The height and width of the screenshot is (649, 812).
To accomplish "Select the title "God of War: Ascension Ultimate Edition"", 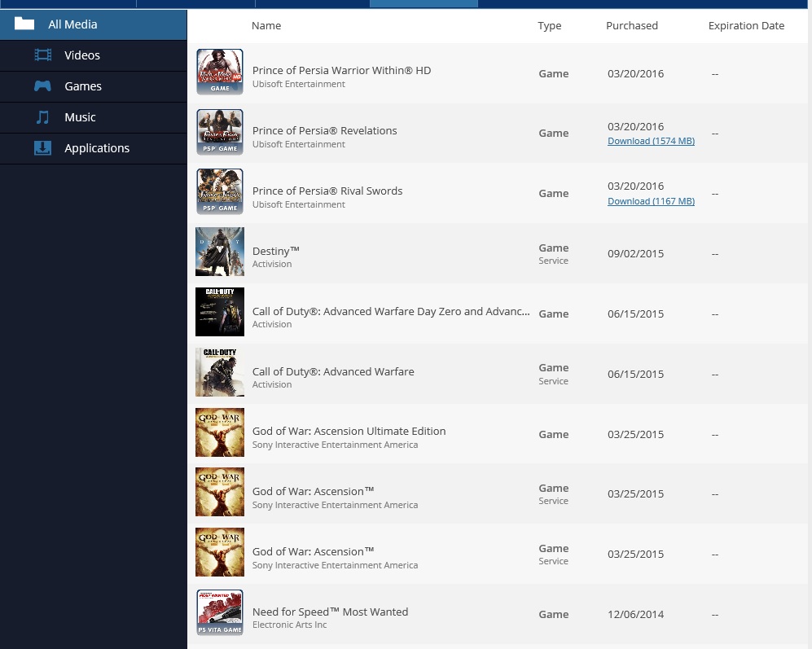I will [349, 431].
